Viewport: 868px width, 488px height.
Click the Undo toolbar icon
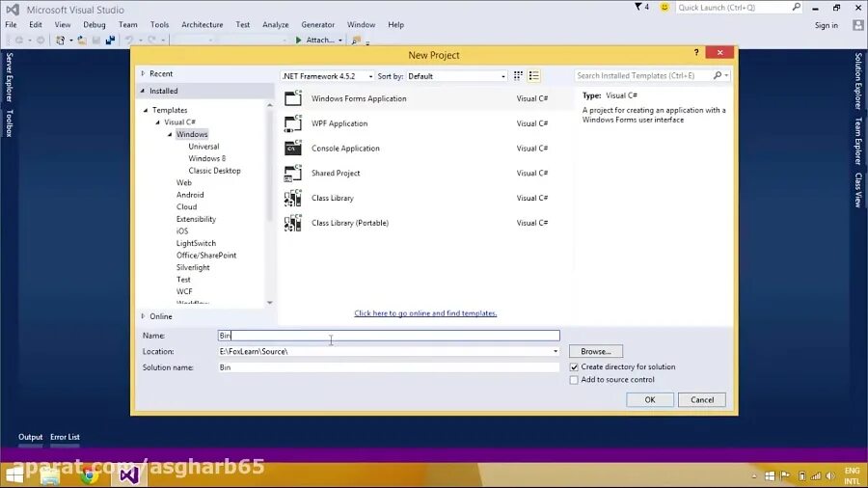click(x=129, y=40)
